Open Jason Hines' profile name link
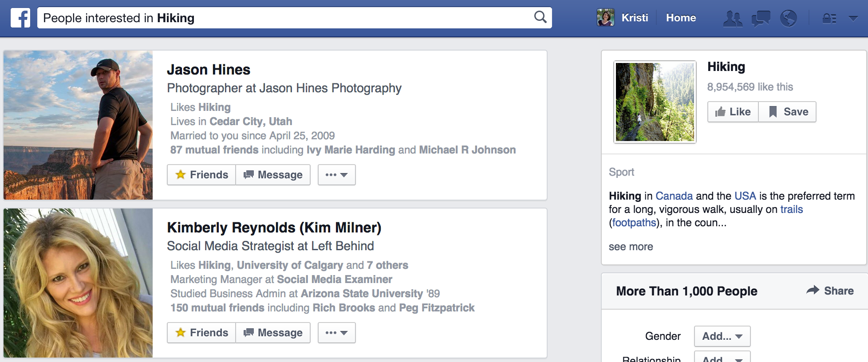This screenshot has height=362, width=868. (x=209, y=70)
